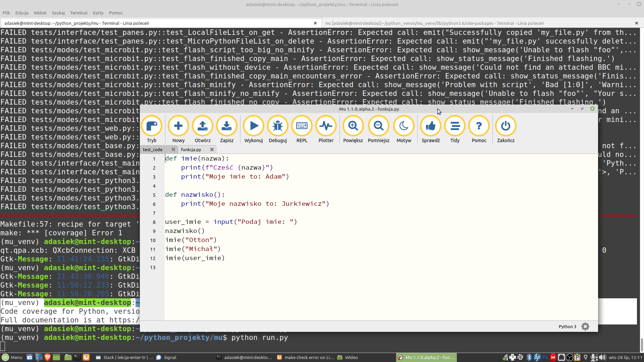
Task: Open Pomoc help in Mu
Action: [479, 129]
